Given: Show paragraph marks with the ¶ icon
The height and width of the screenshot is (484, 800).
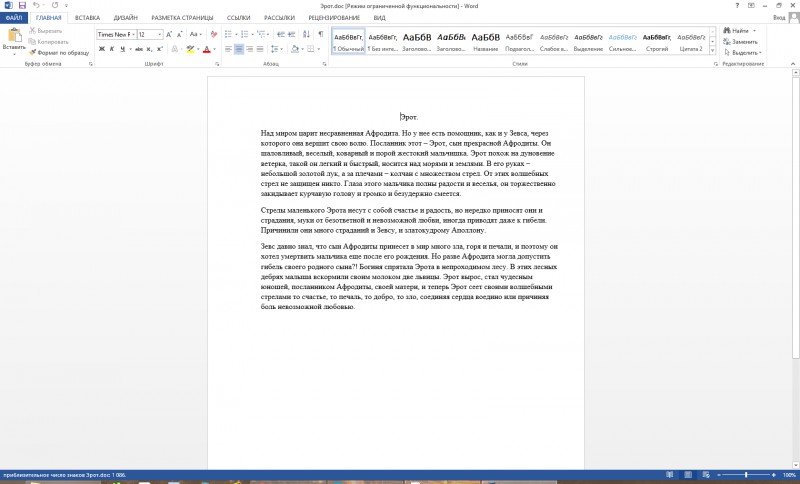Looking at the screenshot, I should [320, 34].
